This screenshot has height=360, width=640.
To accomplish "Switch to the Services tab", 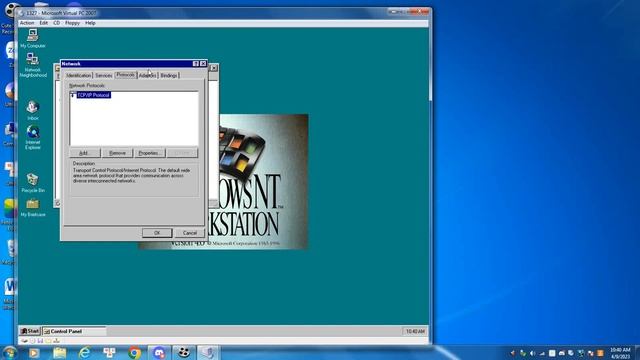I will click(103, 76).
